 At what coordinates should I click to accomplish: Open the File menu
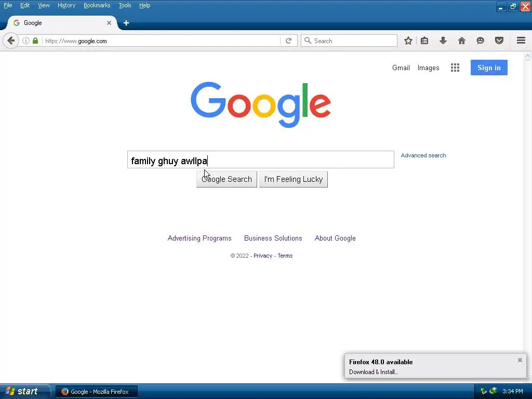[8, 5]
